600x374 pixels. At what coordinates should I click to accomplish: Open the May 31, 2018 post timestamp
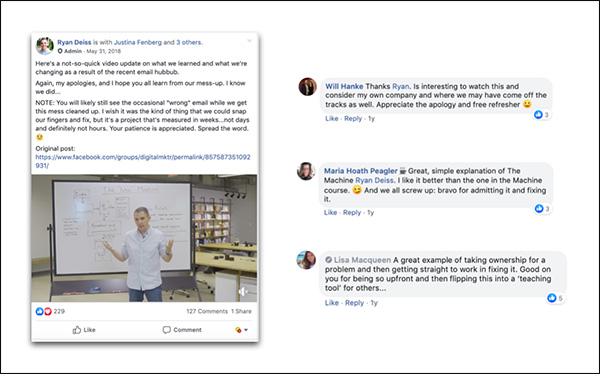click(103, 51)
